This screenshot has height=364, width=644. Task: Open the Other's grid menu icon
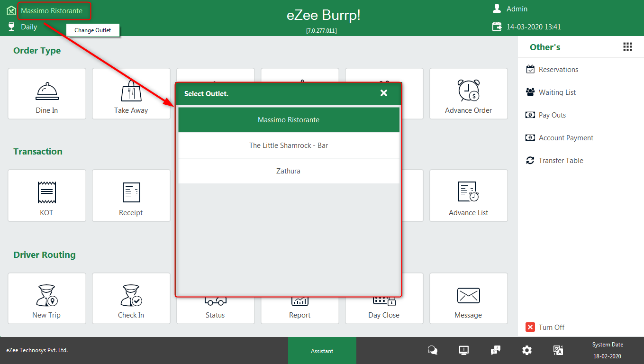[627, 46]
